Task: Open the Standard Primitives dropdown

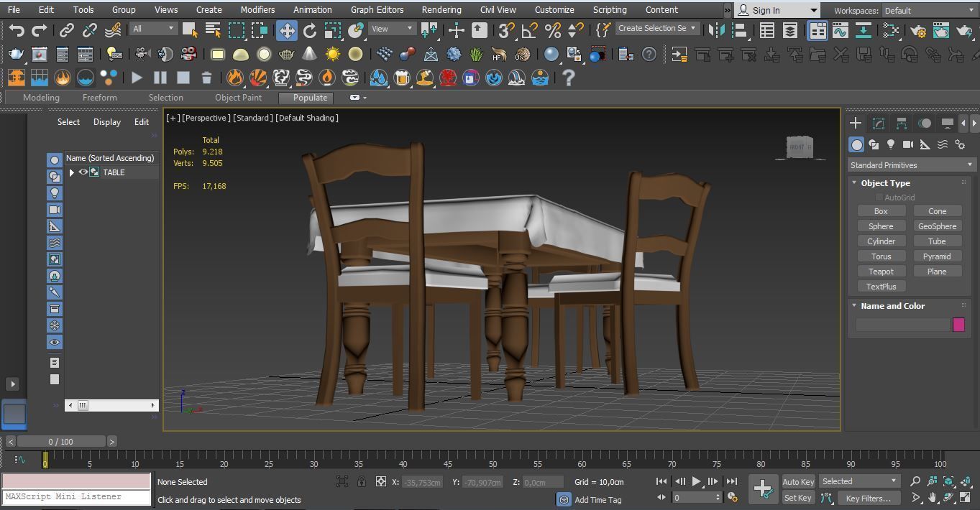Action: 910,165
